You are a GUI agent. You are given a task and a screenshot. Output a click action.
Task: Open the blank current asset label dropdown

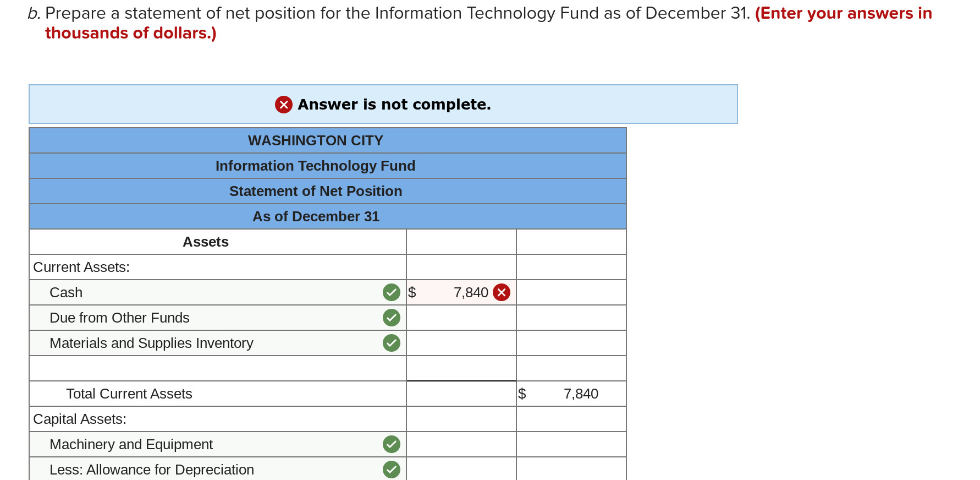pos(217,368)
